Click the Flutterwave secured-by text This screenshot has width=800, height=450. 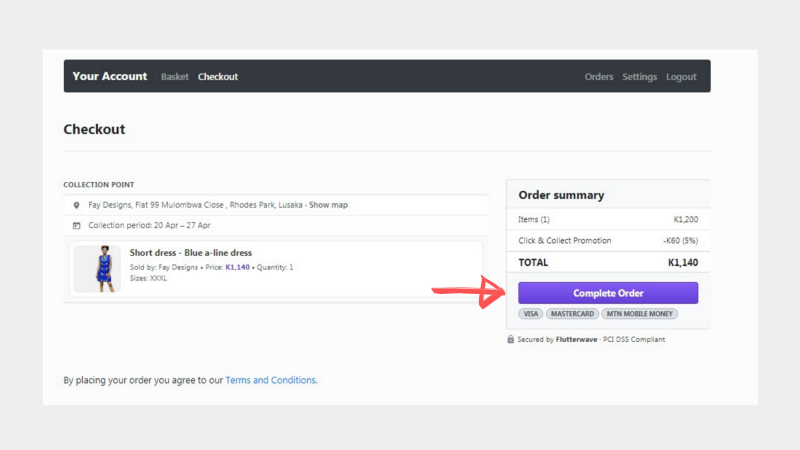pyautogui.click(x=577, y=339)
